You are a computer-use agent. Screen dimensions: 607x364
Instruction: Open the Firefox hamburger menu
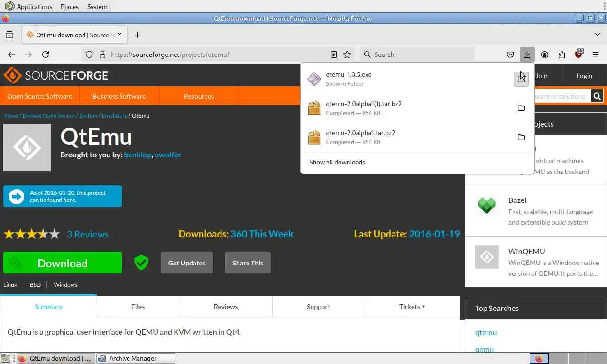pos(596,55)
